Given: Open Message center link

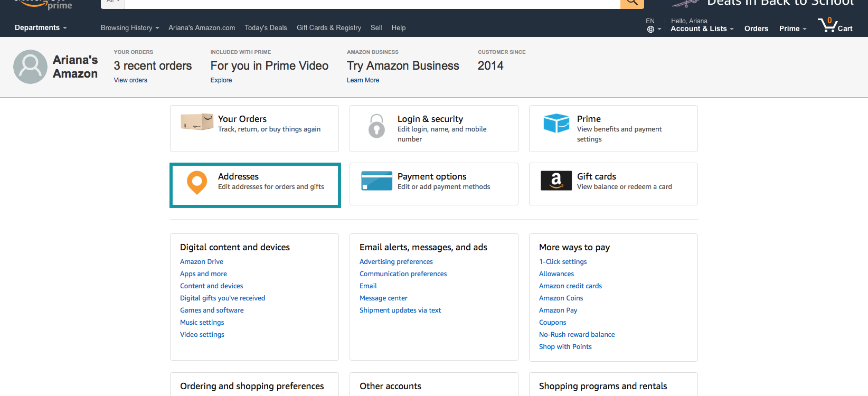Looking at the screenshot, I should [x=383, y=298].
